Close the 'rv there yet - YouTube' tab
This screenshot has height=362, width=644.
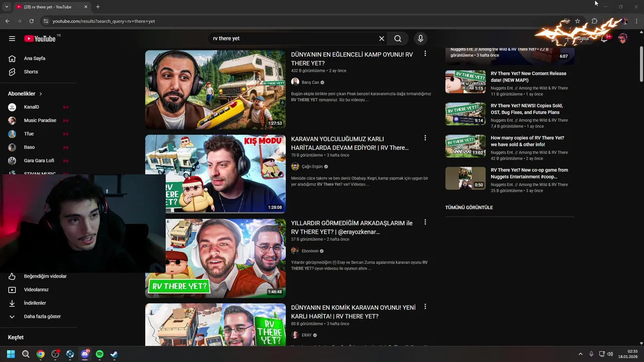point(86,7)
